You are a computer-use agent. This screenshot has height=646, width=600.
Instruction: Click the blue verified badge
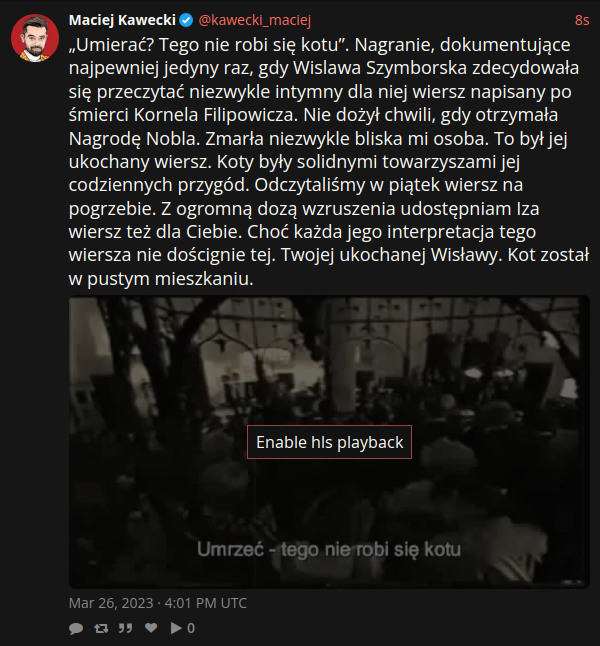click(x=186, y=20)
